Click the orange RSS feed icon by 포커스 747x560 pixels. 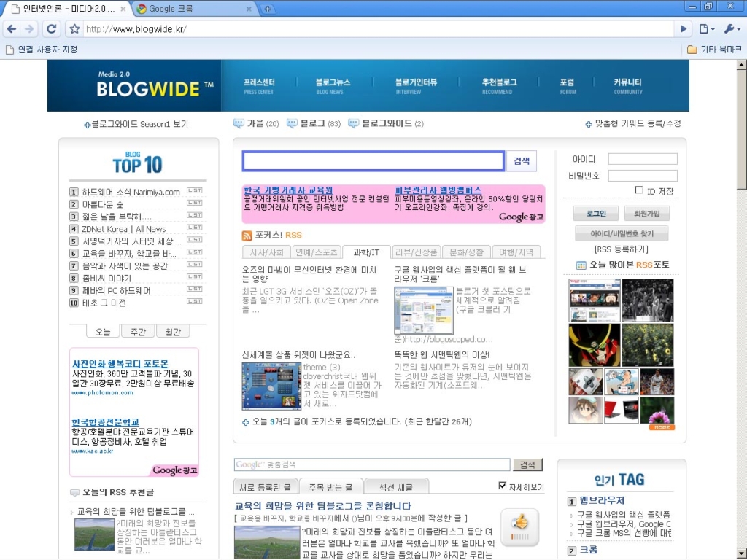coord(247,236)
